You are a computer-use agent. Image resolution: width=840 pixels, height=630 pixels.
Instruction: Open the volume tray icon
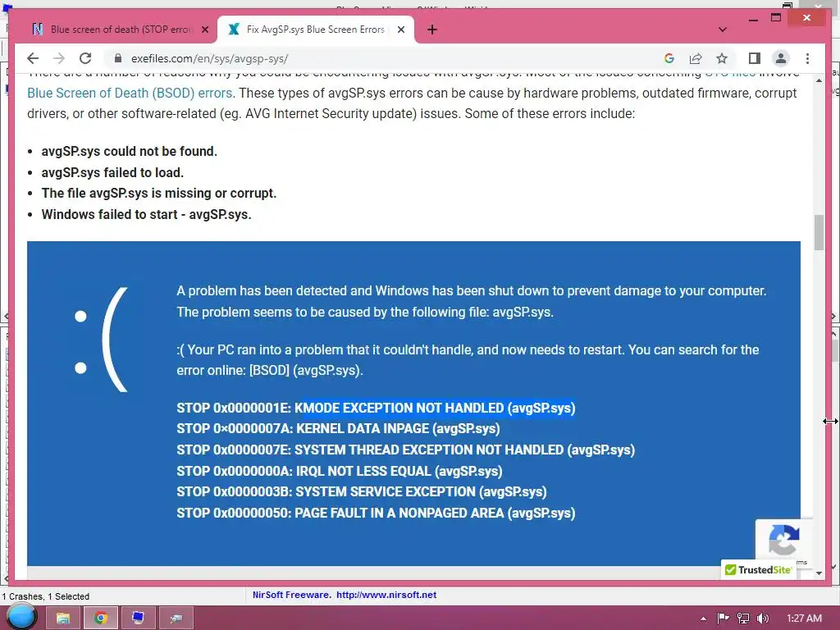762,619
